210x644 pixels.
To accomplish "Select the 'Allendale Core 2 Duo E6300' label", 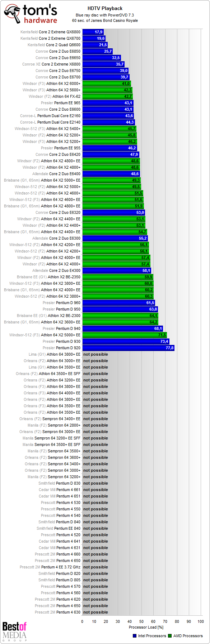I will click(x=56, y=238).
